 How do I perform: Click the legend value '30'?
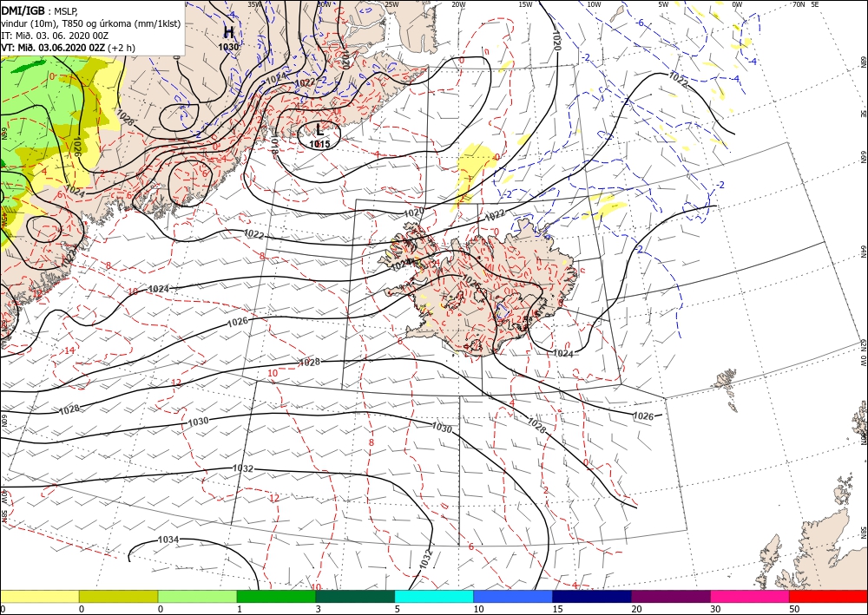coord(715,609)
